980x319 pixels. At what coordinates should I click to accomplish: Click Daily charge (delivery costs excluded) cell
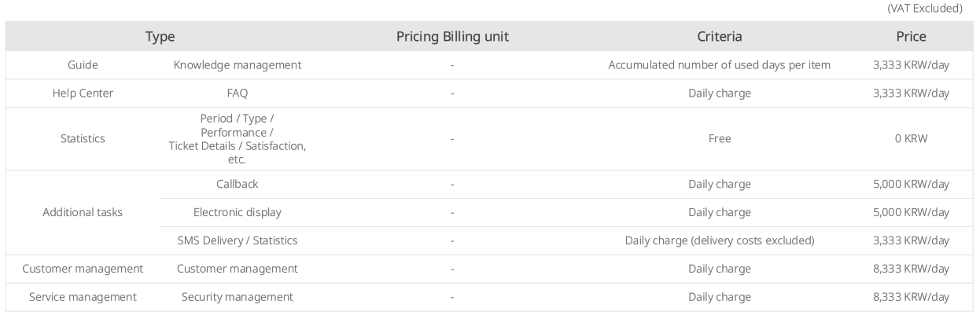pyautogui.click(x=719, y=241)
